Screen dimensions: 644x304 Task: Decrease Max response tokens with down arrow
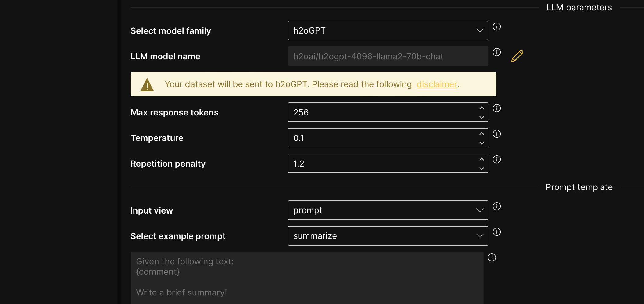click(x=481, y=117)
